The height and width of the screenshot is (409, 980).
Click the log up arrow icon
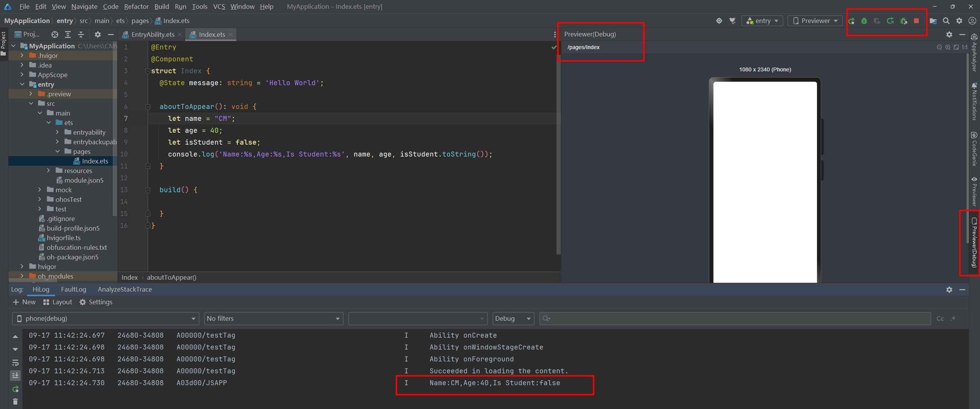(15, 336)
